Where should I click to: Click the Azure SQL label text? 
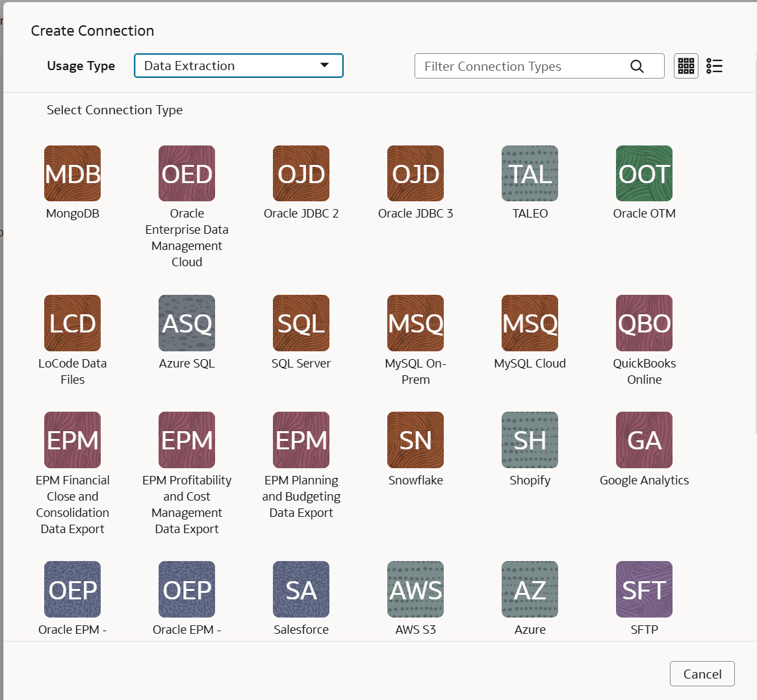pos(187,363)
